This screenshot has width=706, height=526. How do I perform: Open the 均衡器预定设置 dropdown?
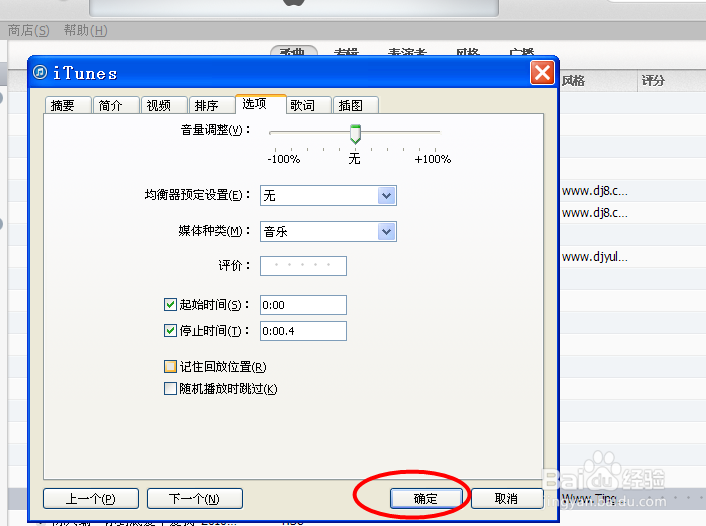pos(328,195)
